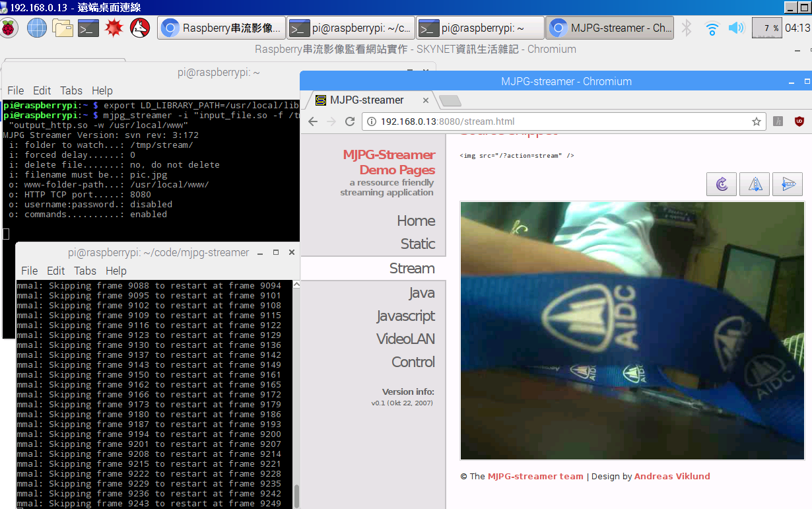Open the Control page link
This screenshot has height=509, width=812.
click(413, 362)
